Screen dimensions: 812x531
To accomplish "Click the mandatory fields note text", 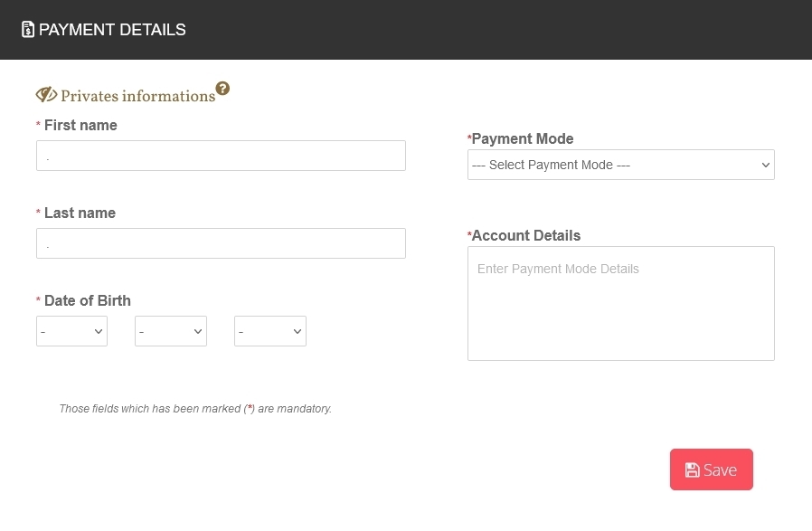I will tap(195, 409).
